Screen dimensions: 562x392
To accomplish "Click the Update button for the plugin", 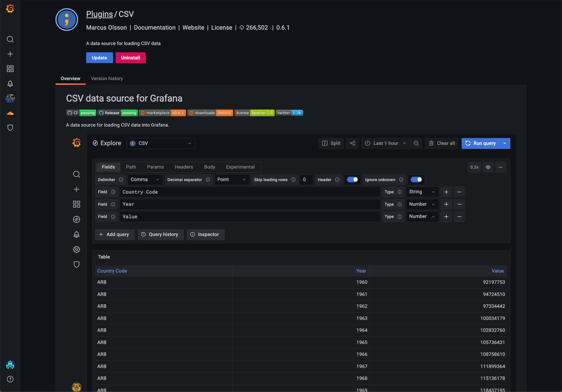I will point(99,58).
